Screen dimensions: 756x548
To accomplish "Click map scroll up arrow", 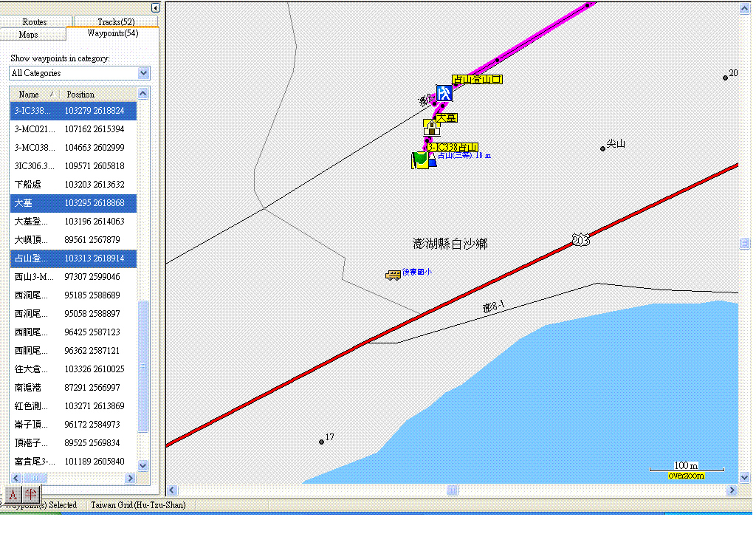I will [744, 8].
